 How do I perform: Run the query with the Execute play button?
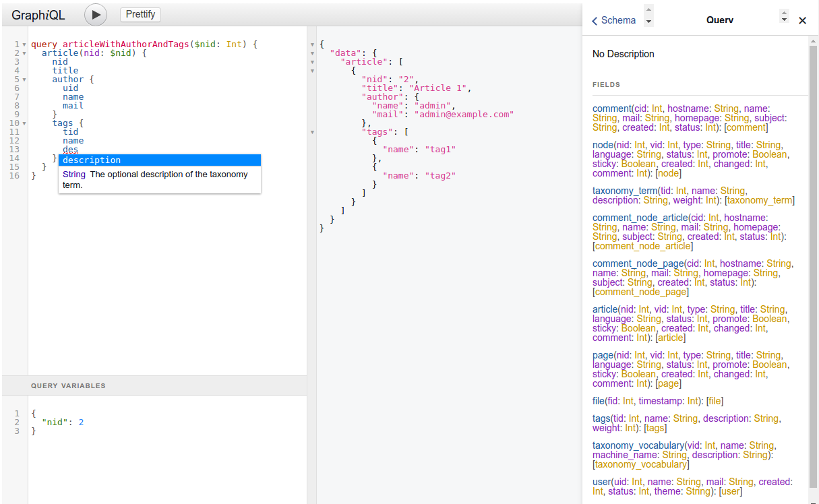point(96,14)
